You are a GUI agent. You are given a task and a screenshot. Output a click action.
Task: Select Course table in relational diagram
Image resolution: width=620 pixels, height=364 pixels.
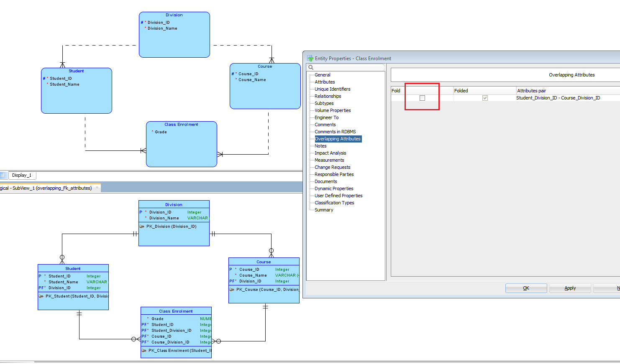pos(264,280)
